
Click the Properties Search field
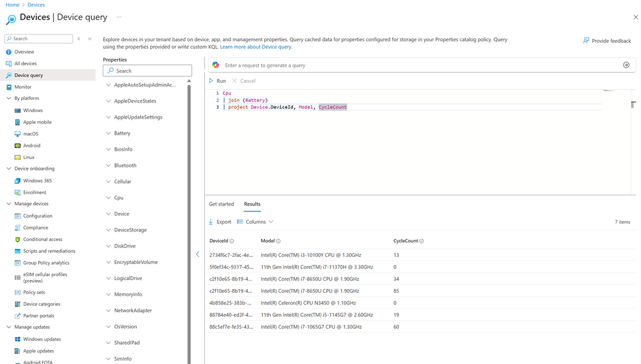147,70
